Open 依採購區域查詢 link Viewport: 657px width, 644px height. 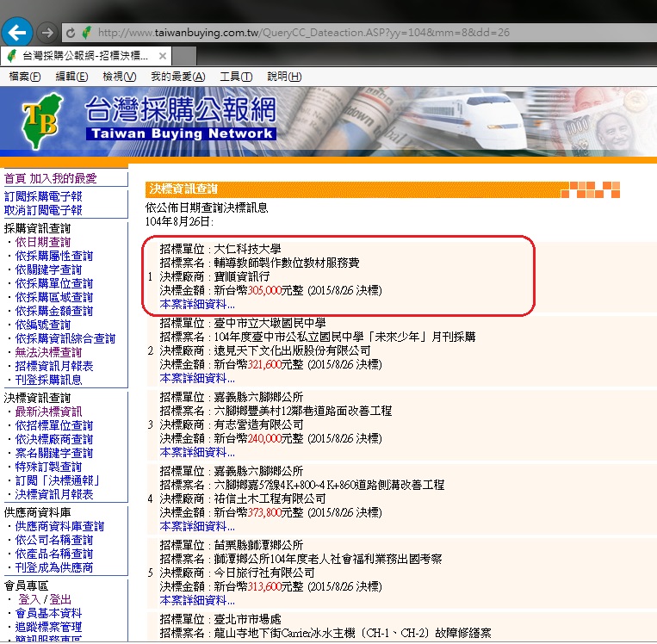coord(54,298)
